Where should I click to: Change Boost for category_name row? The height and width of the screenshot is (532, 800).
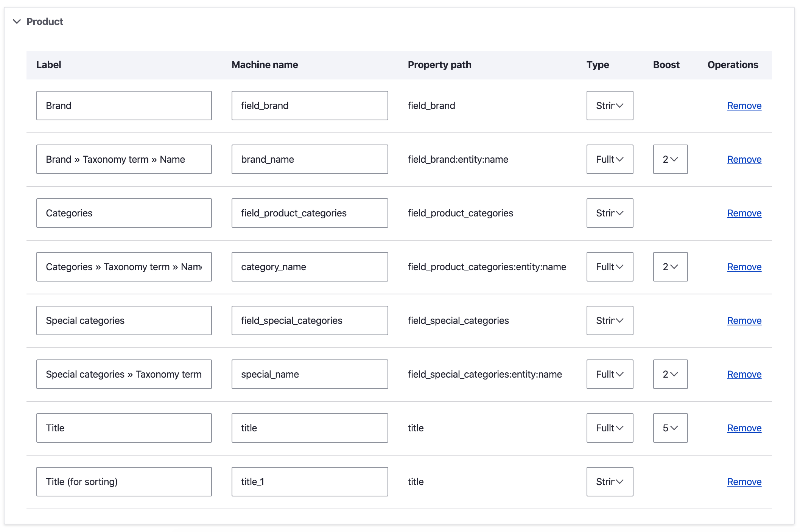(670, 267)
